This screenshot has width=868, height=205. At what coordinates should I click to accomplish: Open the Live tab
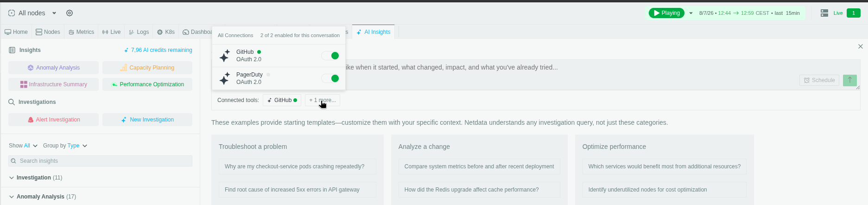pos(112,32)
